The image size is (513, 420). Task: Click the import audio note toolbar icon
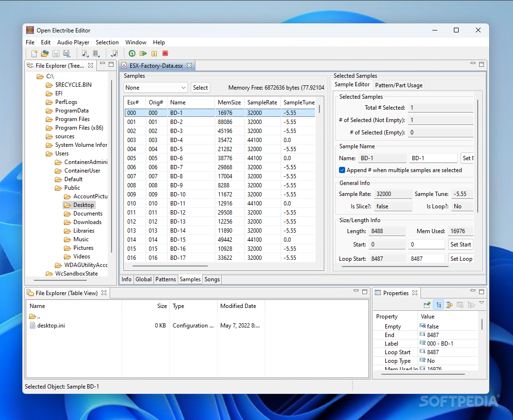click(115, 53)
